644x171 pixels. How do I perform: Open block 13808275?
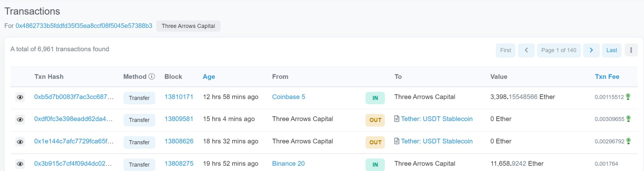coord(179,163)
